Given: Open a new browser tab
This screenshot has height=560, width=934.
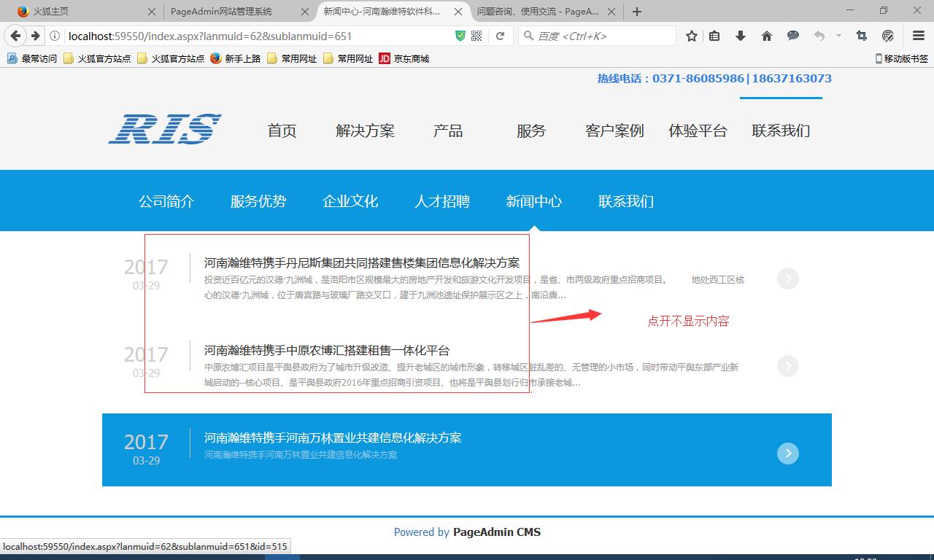Looking at the screenshot, I should click(x=637, y=12).
